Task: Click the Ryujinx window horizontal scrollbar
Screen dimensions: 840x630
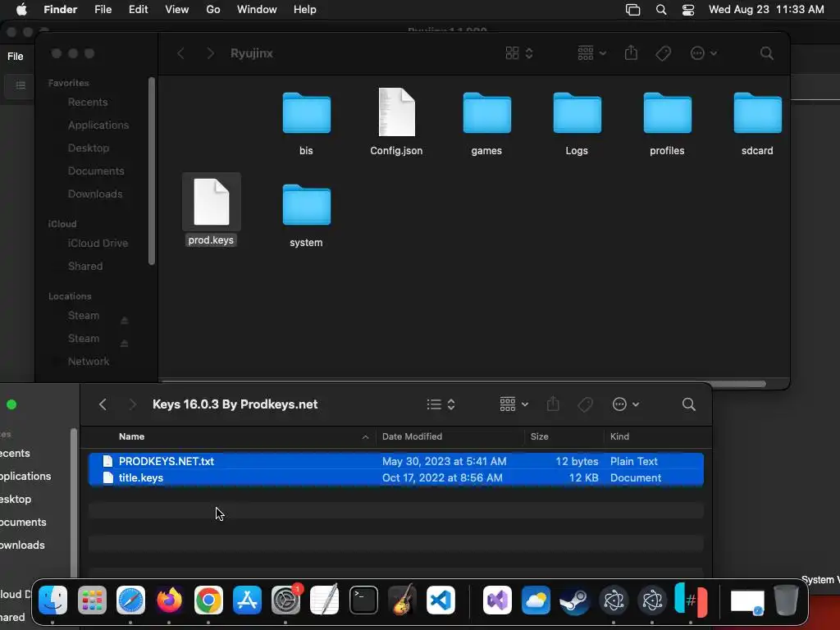Action: tap(463, 383)
